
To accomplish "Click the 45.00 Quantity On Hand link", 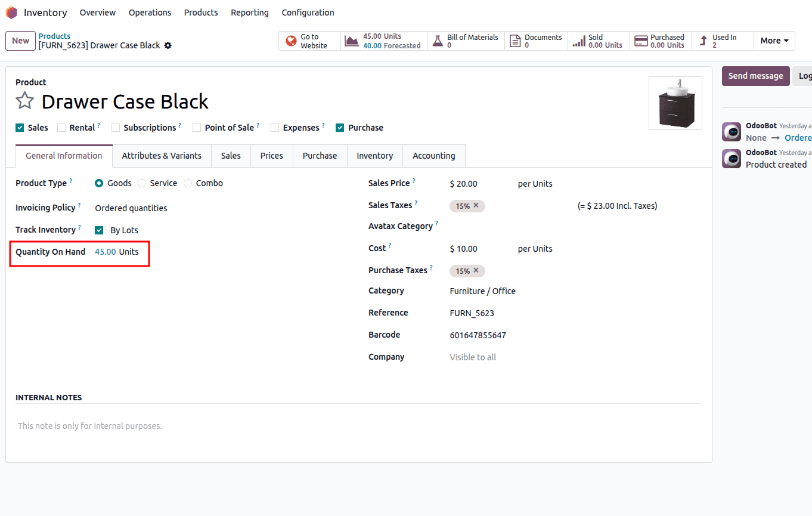I will coord(106,252).
